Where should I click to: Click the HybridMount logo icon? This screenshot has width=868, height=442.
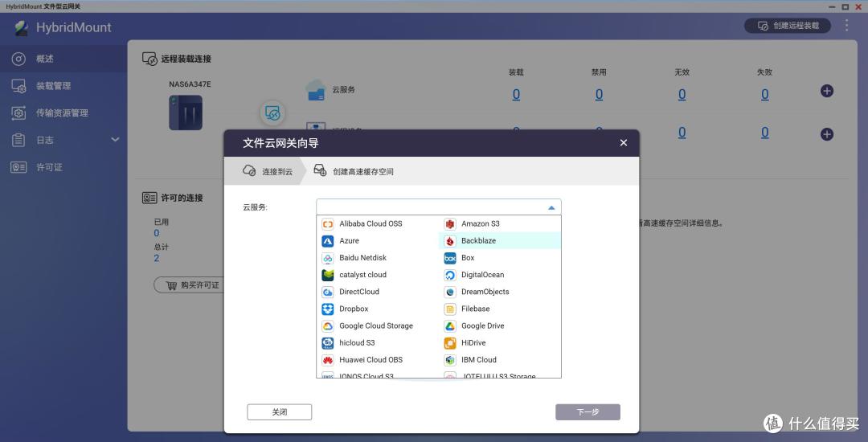pyautogui.click(x=22, y=27)
